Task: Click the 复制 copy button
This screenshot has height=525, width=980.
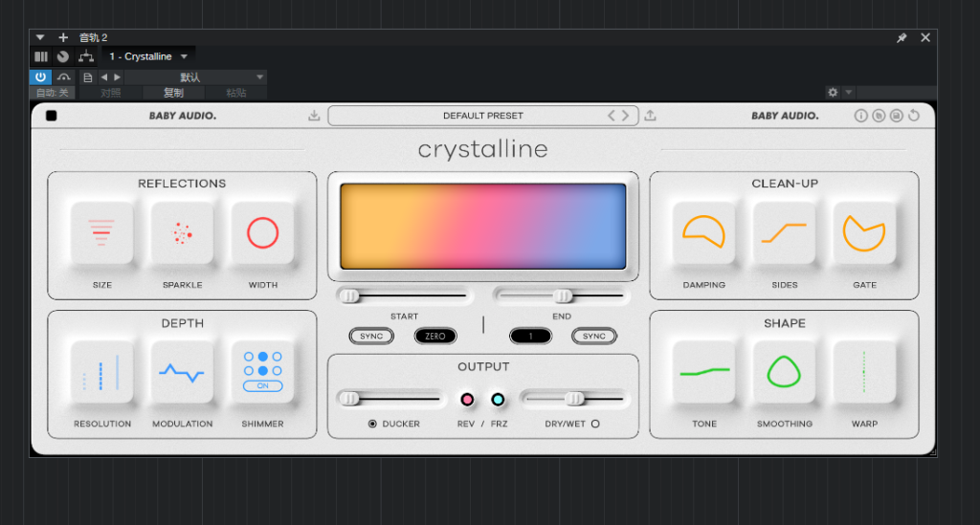Action: [173, 93]
